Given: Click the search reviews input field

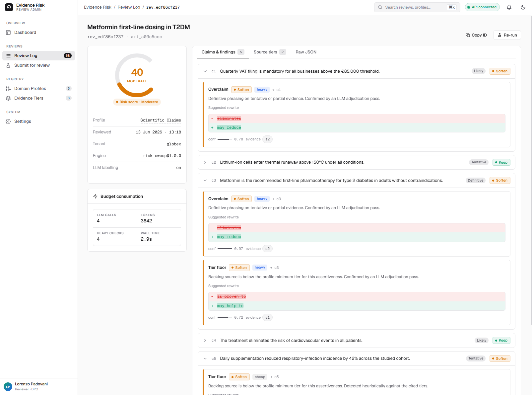Looking at the screenshot, I should click(417, 7).
